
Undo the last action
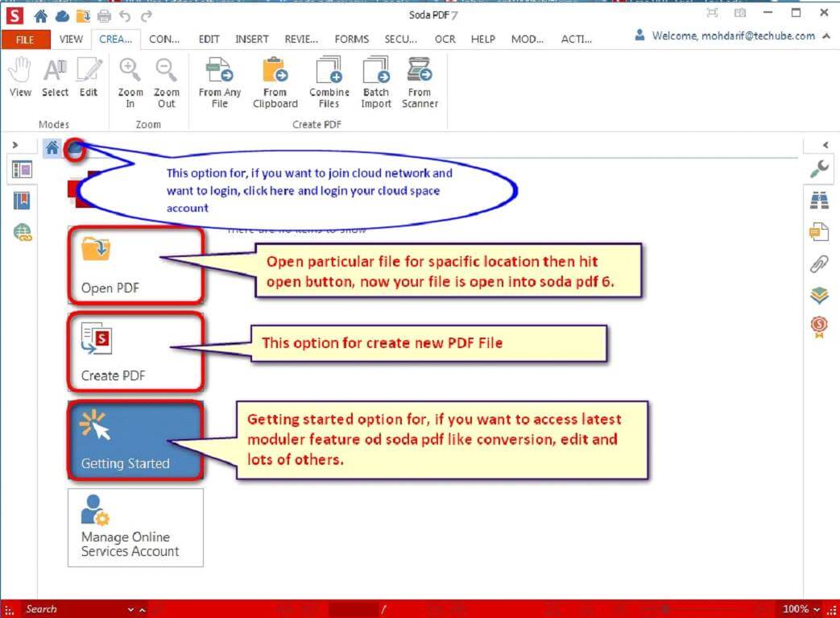(x=125, y=16)
